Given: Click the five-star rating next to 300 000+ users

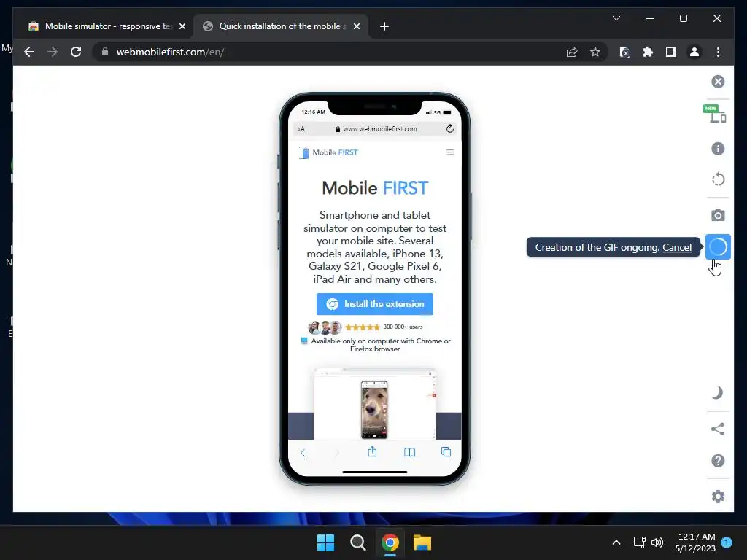Looking at the screenshot, I should 362,327.
